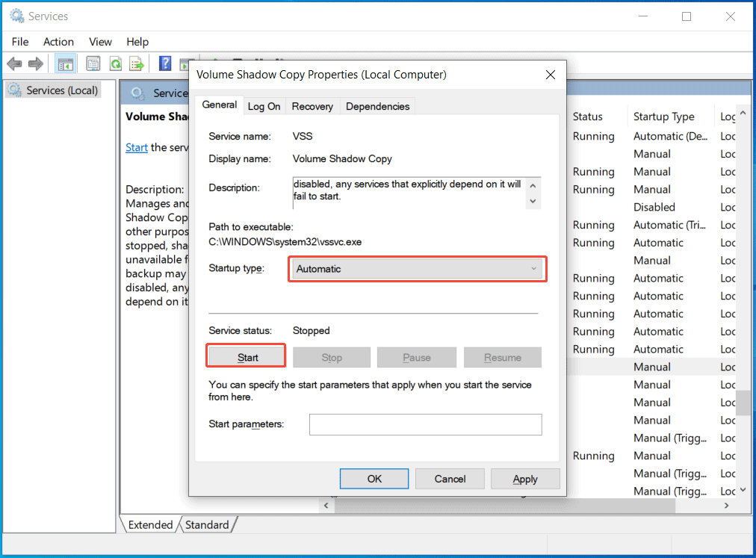The height and width of the screenshot is (558, 756).
Task: Open the Help toolbar icon
Action: (x=164, y=63)
